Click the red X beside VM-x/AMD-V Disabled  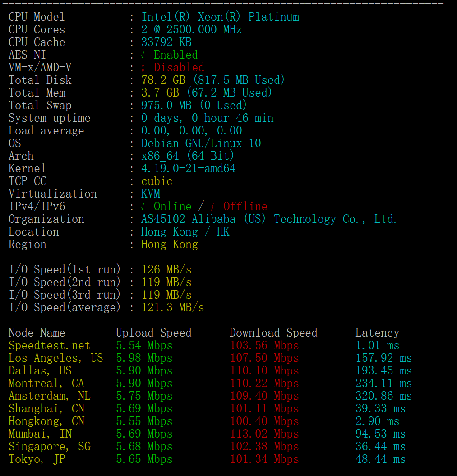(x=143, y=68)
